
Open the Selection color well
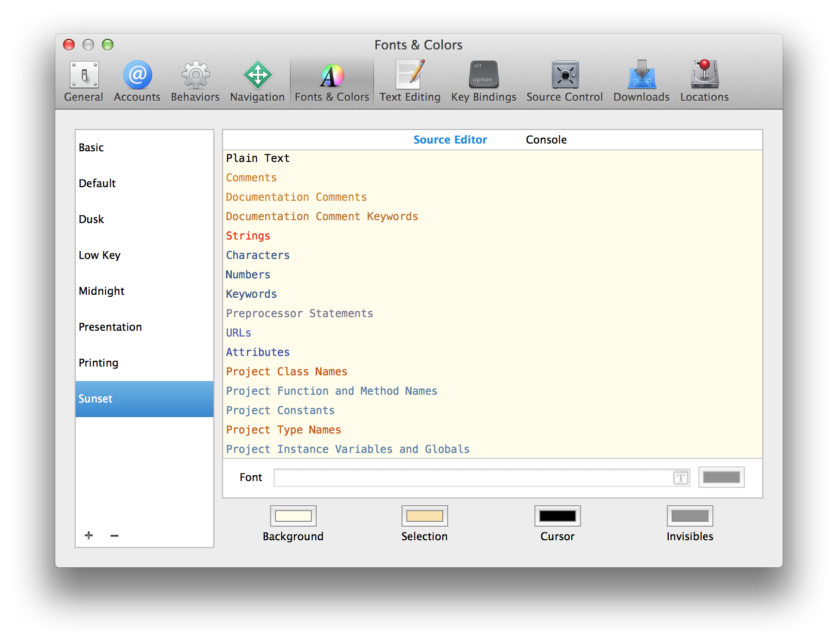pos(424,516)
